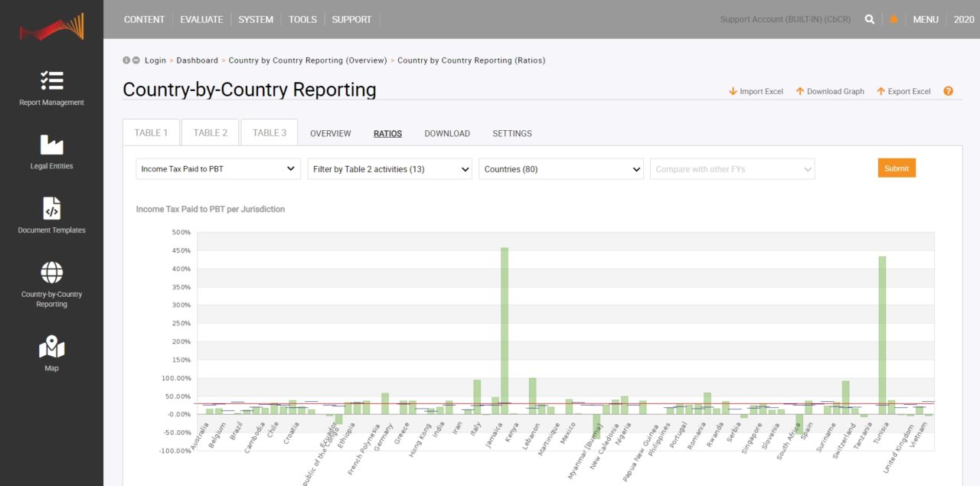Expand the Filter by Table 2 activities dropdown
980x486 pixels.
coord(389,168)
